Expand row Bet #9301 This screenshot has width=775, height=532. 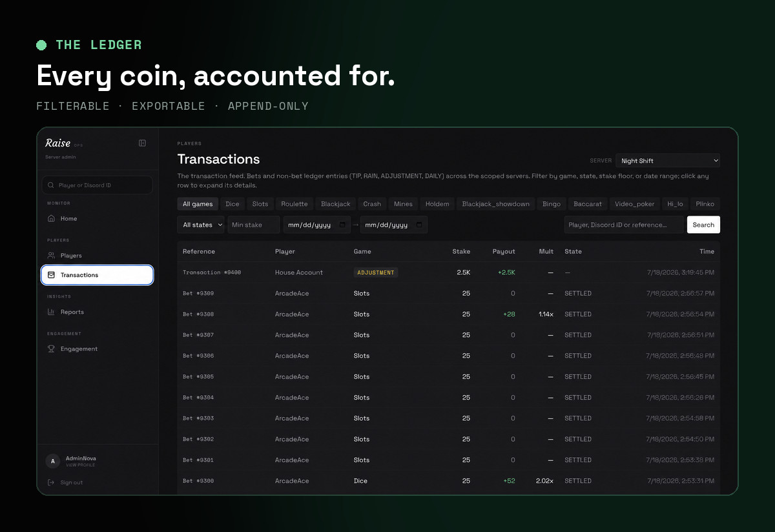[448, 460]
